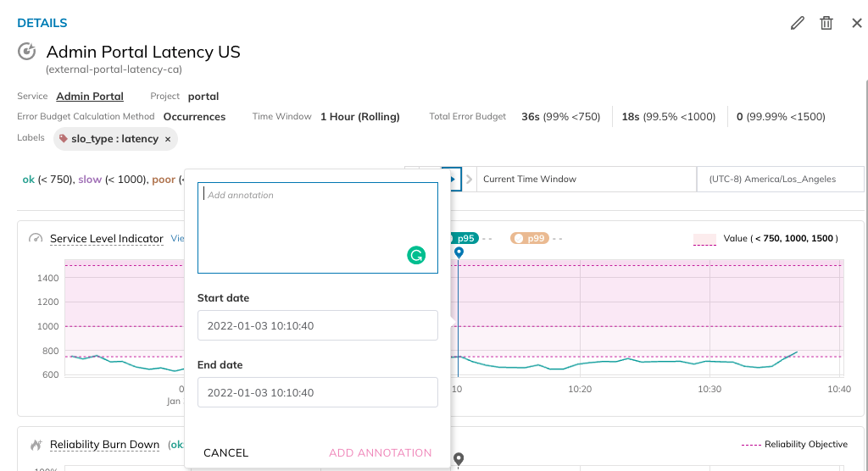Click the Reliability Objective legend entry
868x471 pixels.
point(794,445)
